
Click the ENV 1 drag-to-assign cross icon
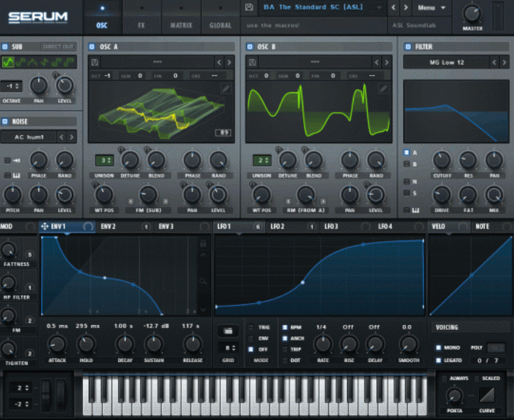(45, 226)
